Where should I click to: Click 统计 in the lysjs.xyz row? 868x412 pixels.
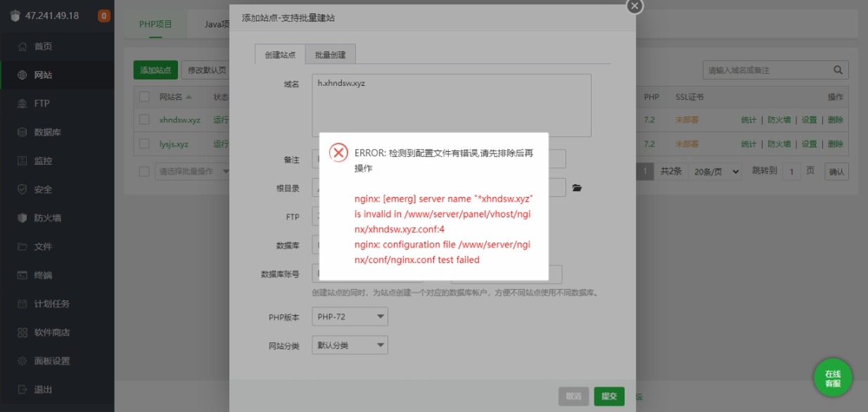[749, 144]
